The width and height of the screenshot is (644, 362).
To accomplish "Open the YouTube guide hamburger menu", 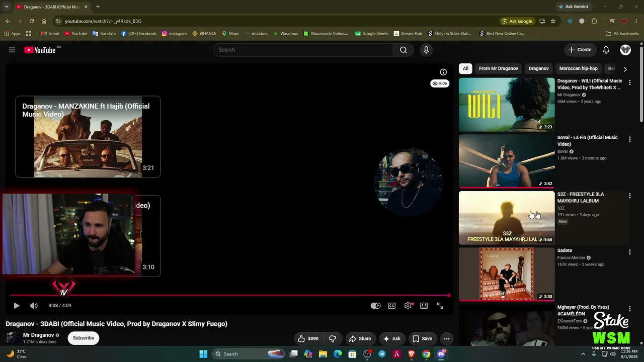I will (x=12, y=50).
